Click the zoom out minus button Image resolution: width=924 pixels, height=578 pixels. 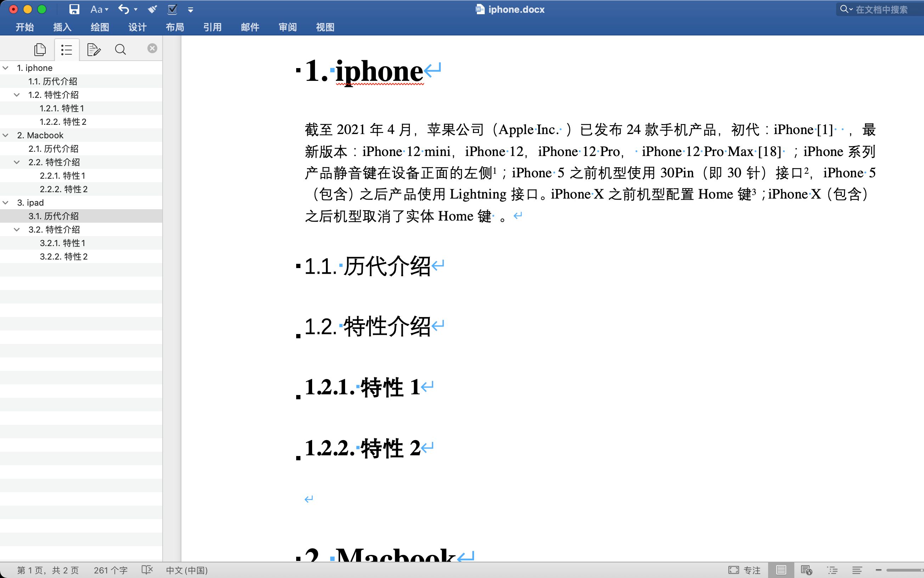pyautogui.click(x=879, y=570)
